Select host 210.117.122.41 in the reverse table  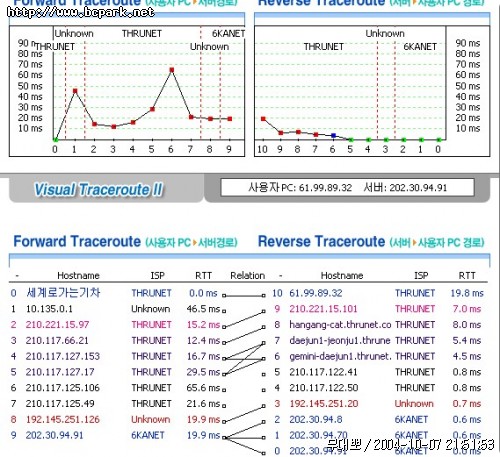click(323, 372)
